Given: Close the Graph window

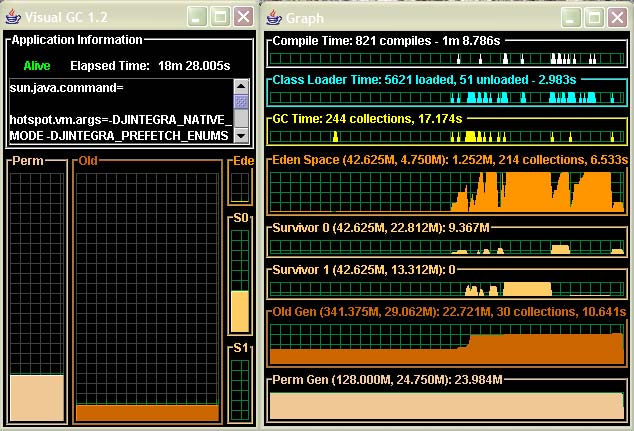Looking at the screenshot, I should [x=617, y=17].
